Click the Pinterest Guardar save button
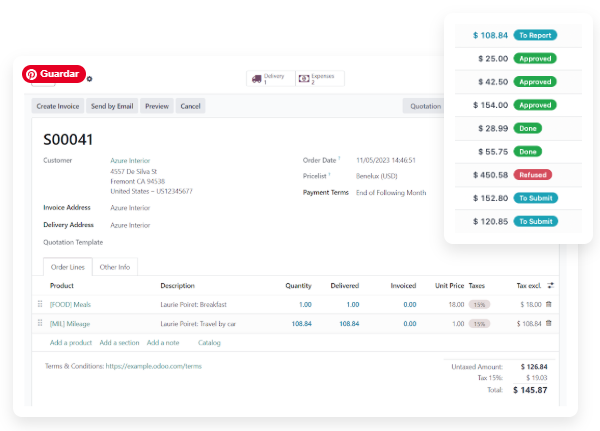The width and height of the screenshot is (600, 431). tap(52, 74)
